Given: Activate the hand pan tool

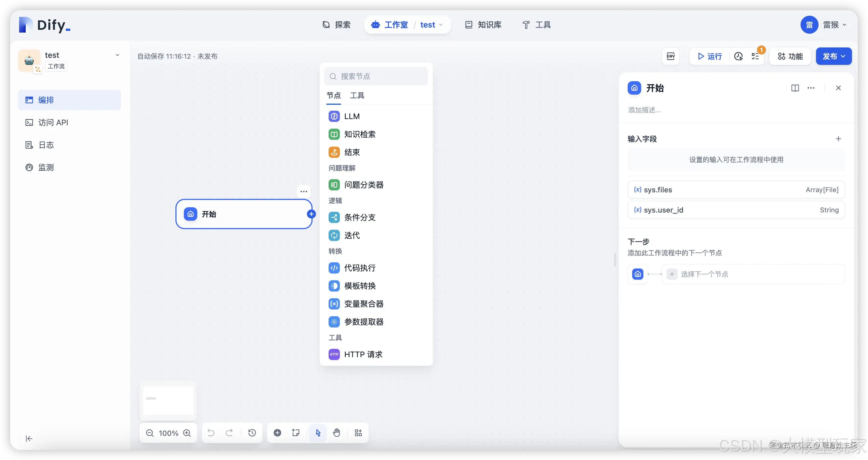Looking at the screenshot, I should pyautogui.click(x=337, y=433).
